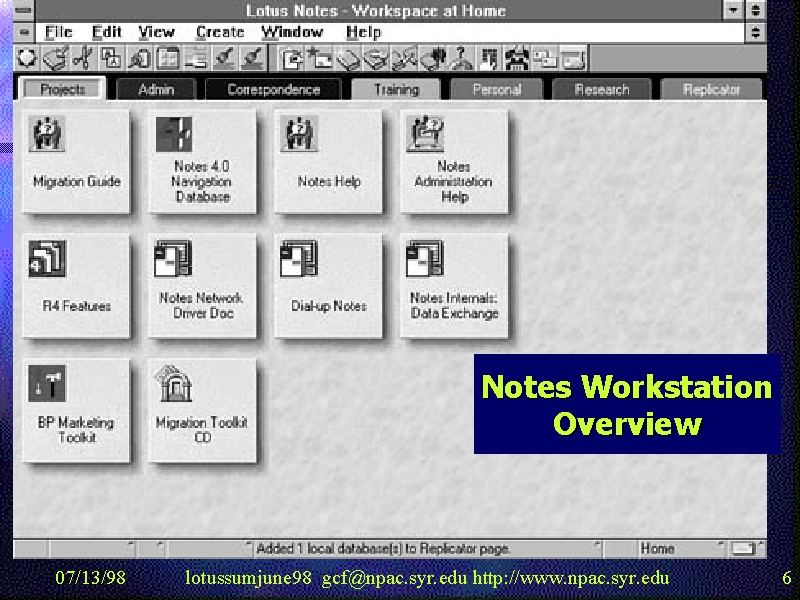Image resolution: width=800 pixels, height=600 pixels.
Task: Open the Help menu
Action: 363,32
